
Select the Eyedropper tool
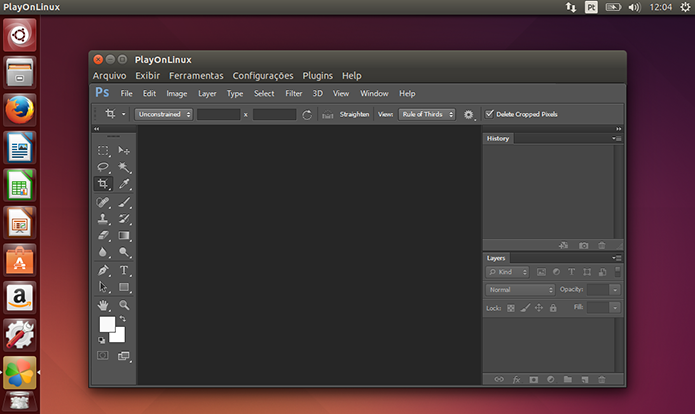(x=124, y=184)
